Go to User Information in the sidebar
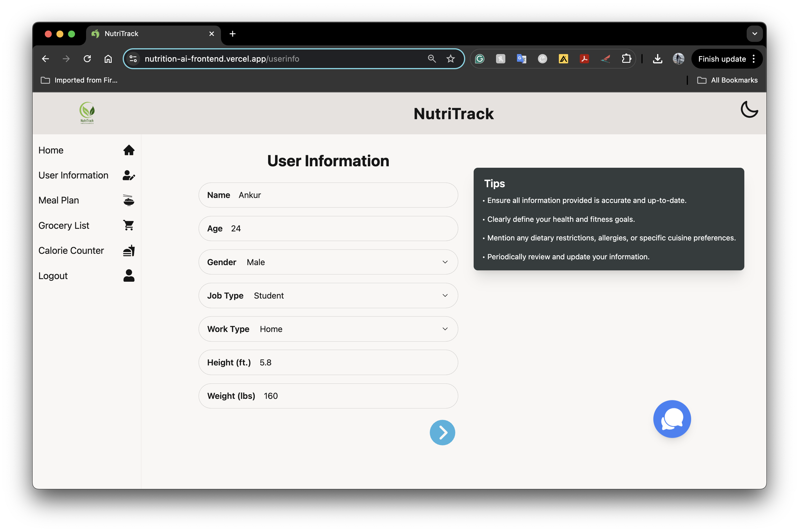 pyautogui.click(x=73, y=175)
